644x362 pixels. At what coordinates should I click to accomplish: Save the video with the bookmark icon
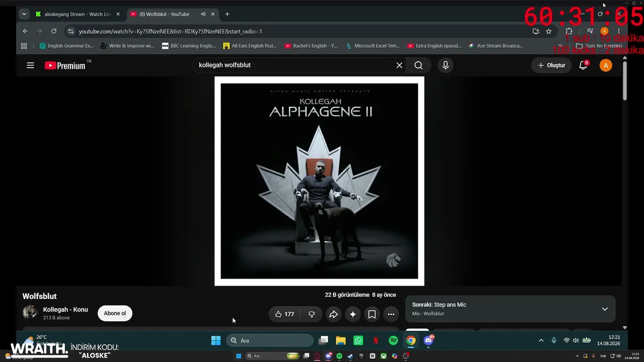372,314
